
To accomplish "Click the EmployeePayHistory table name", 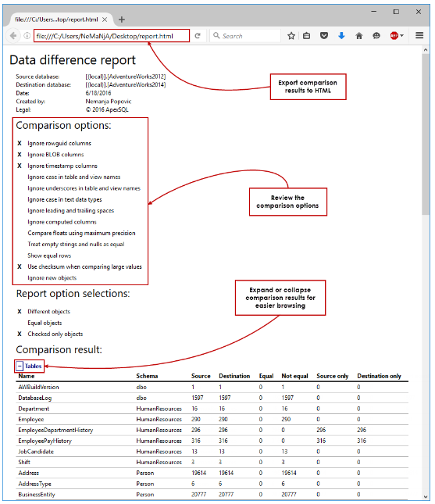I will pyautogui.click(x=45, y=441).
